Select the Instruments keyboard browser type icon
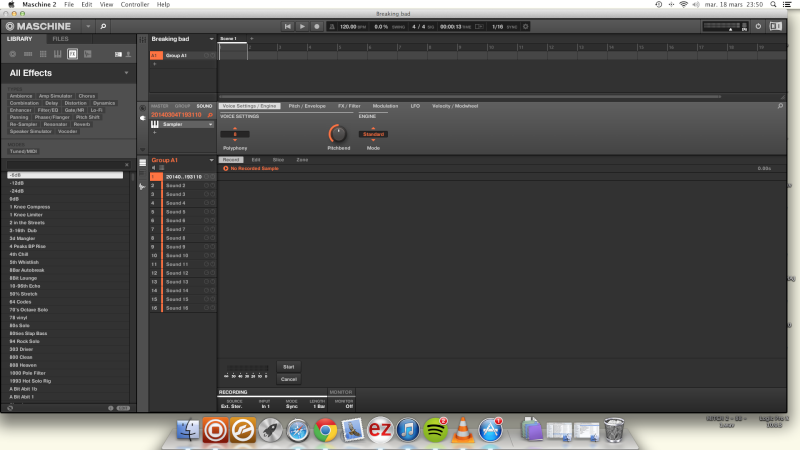 [x=58, y=54]
